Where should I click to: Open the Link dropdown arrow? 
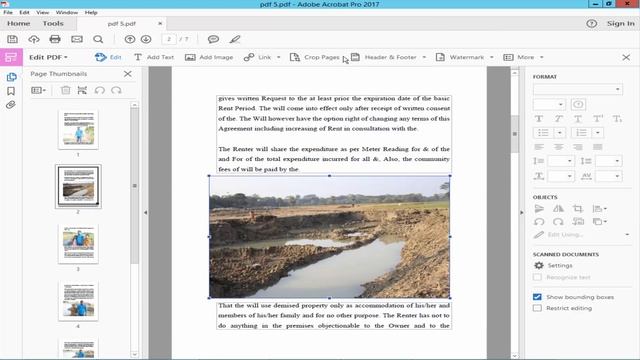pos(279,58)
